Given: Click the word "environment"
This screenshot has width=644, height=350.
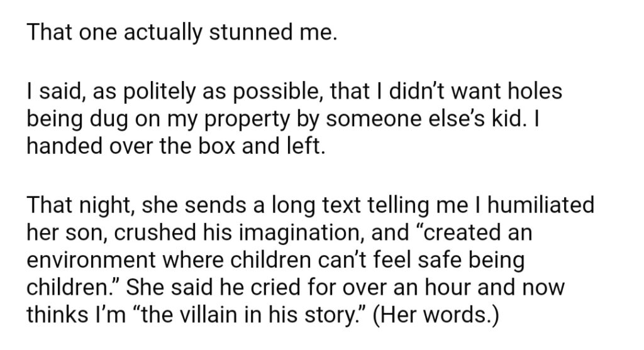Looking at the screenshot, I should [x=92, y=260].
